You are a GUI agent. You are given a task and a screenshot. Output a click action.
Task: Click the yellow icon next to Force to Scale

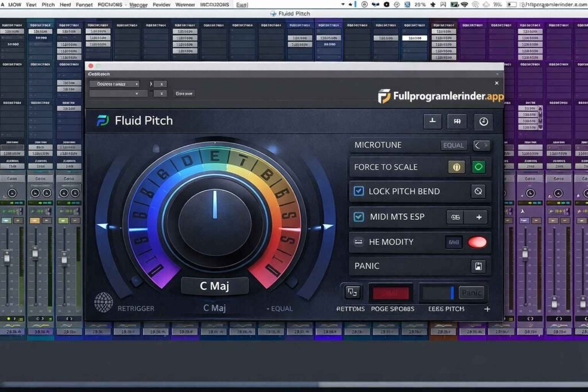(x=457, y=167)
